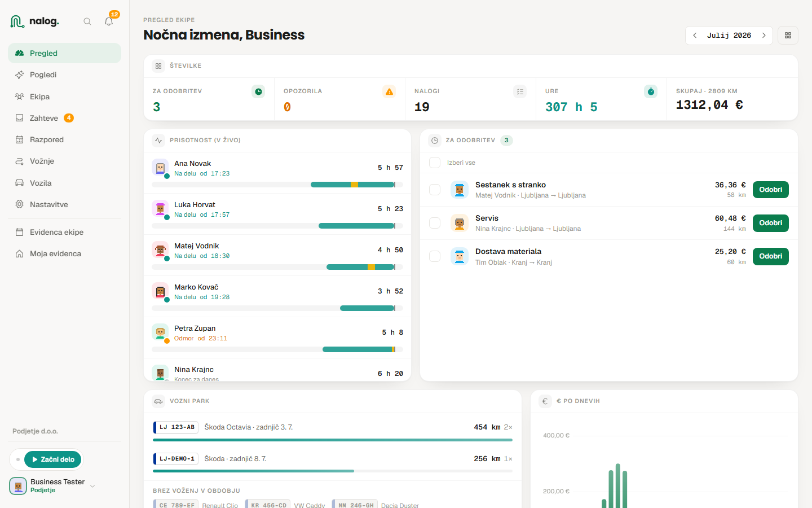Tick the Izberi vse checkbox

click(x=435, y=163)
